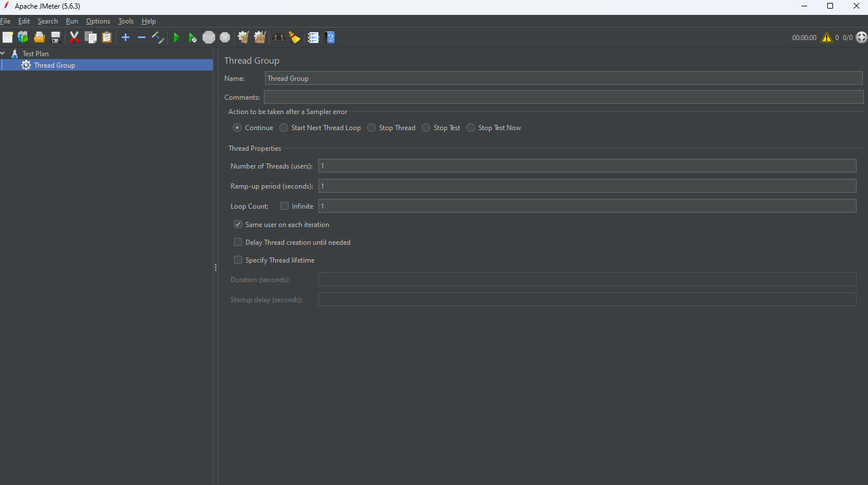Expand all tree nodes with plus icon
The image size is (868, 485).
126,37
